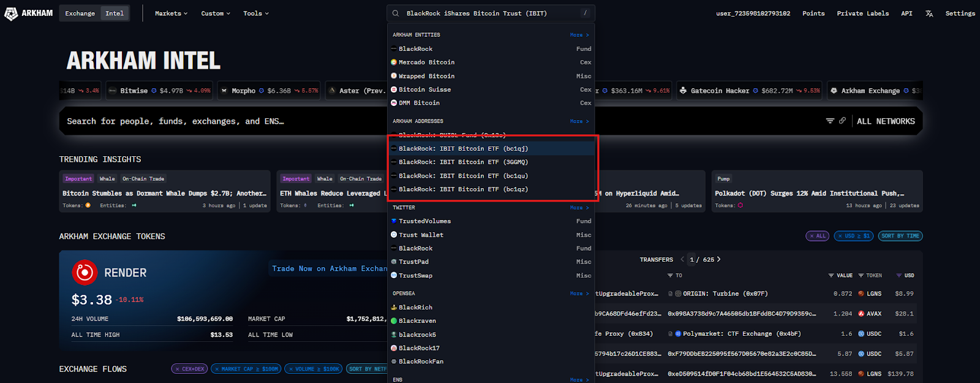Open filter icon in main search bar
This screenshot has height=383, width=980.
click(x=830, y=121)
